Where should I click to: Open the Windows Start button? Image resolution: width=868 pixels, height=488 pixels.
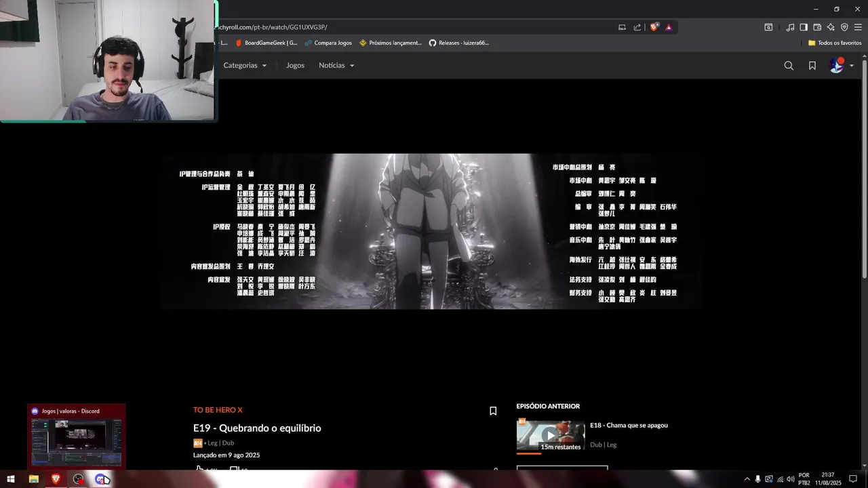(x=11, y=479)
